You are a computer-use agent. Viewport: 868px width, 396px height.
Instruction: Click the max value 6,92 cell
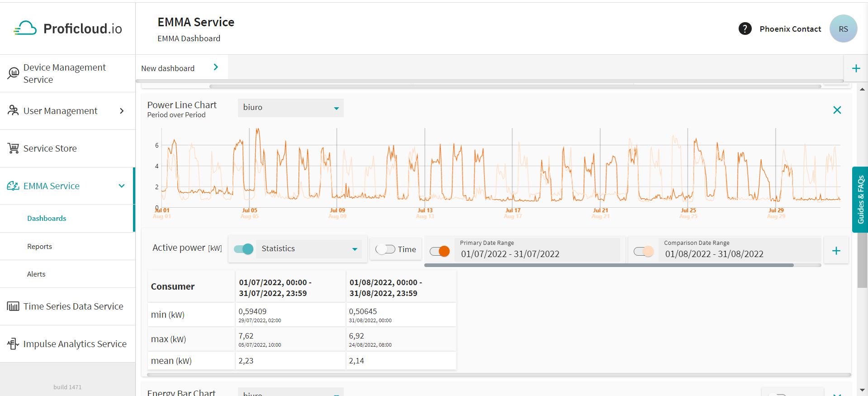[401, 339]
